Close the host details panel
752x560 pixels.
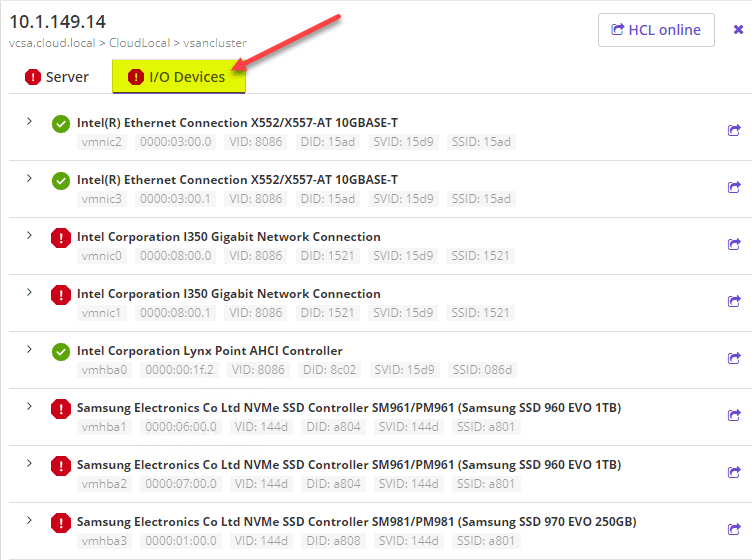[x=738, y=30]
